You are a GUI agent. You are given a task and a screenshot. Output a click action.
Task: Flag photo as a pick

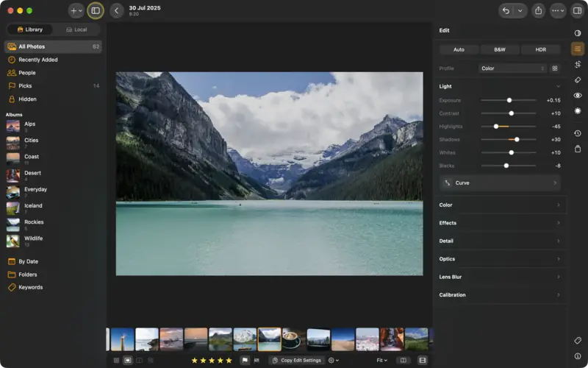click(x=245, y=360)
